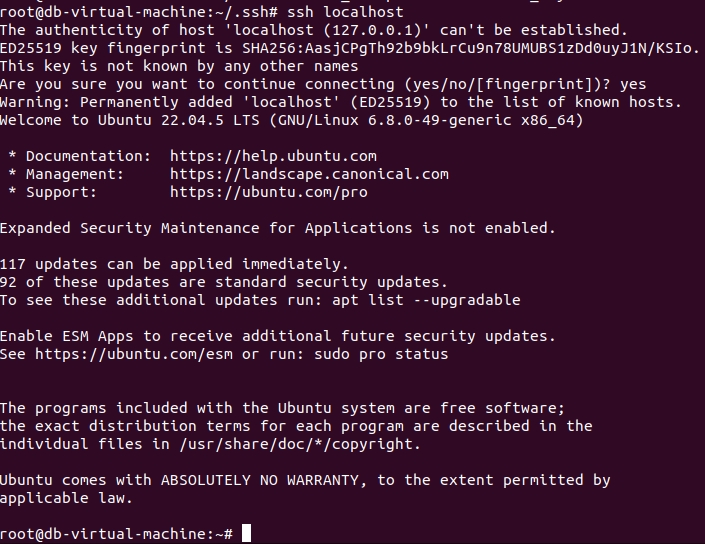Image resolution: width=705 pixels, height=544 pixels.
Task: Open the https://landscape.canonical.com management link
Action: pos(309,174)
